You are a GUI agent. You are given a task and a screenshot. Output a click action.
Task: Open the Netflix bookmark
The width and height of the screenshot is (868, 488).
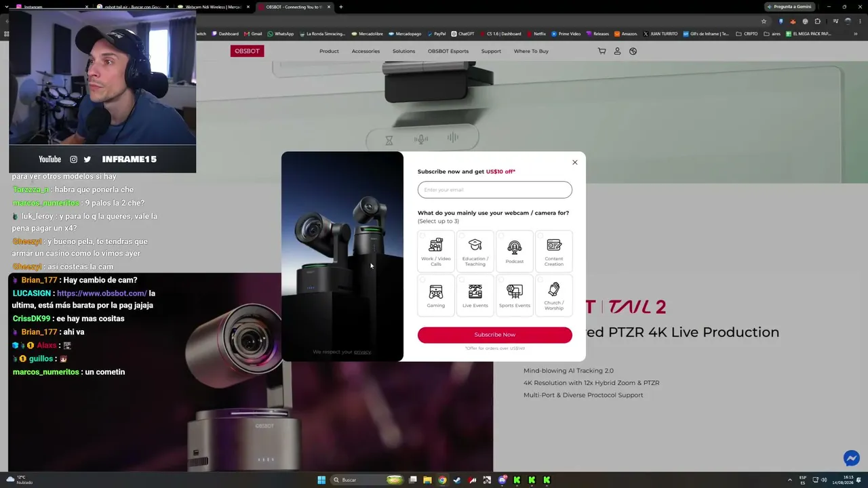(536, 34)
